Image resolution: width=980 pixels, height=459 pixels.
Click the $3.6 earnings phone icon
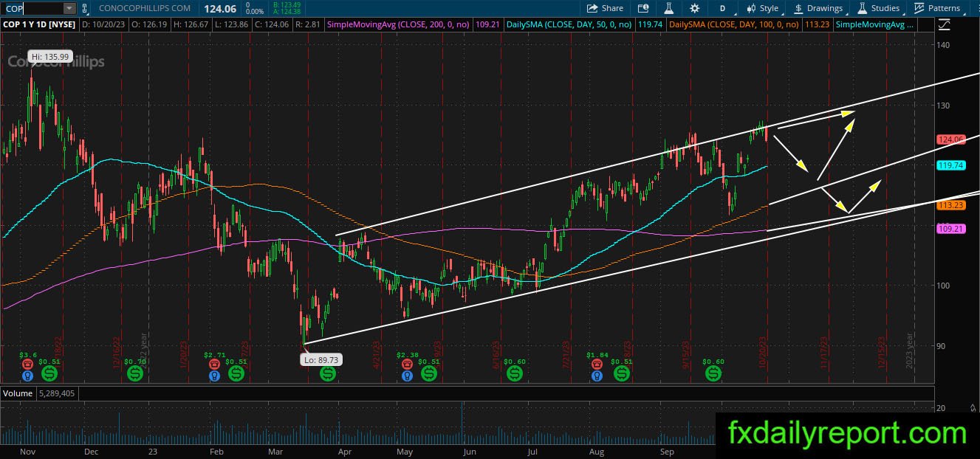point(28,363)
